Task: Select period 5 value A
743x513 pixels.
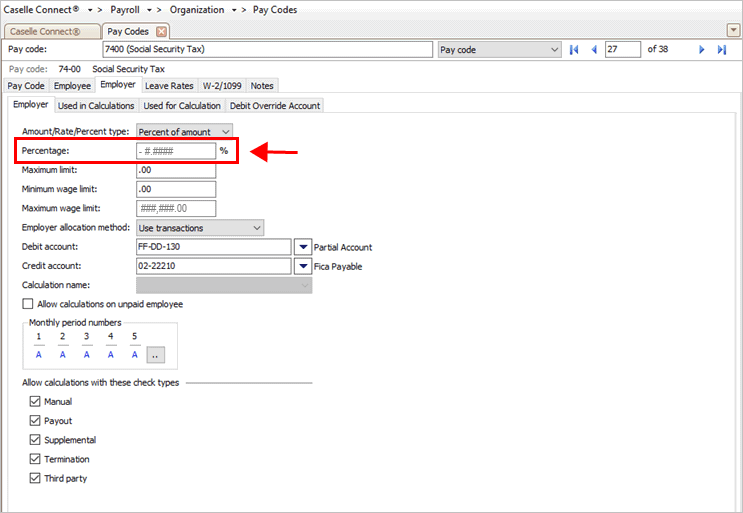Action: 135,355
